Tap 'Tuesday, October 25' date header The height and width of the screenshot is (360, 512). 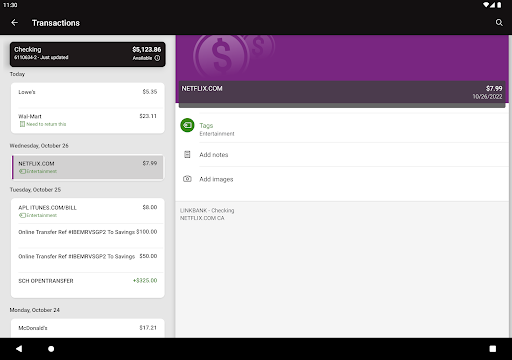coord(35,190)
